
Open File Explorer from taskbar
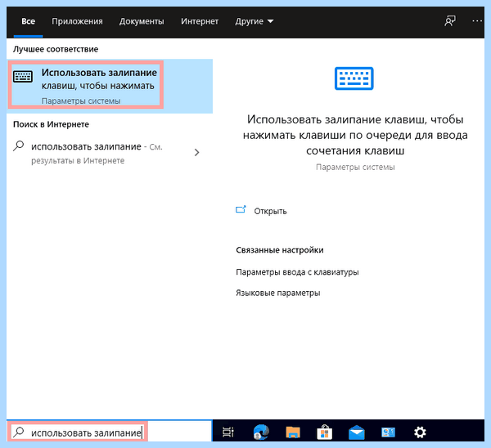click(x=293, y=432)
